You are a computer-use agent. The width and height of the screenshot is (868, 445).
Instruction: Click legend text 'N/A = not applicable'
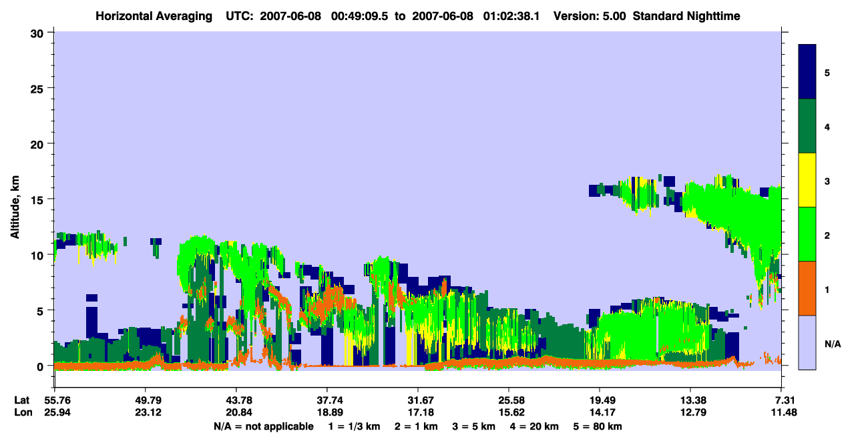click(x=264, y=426)
